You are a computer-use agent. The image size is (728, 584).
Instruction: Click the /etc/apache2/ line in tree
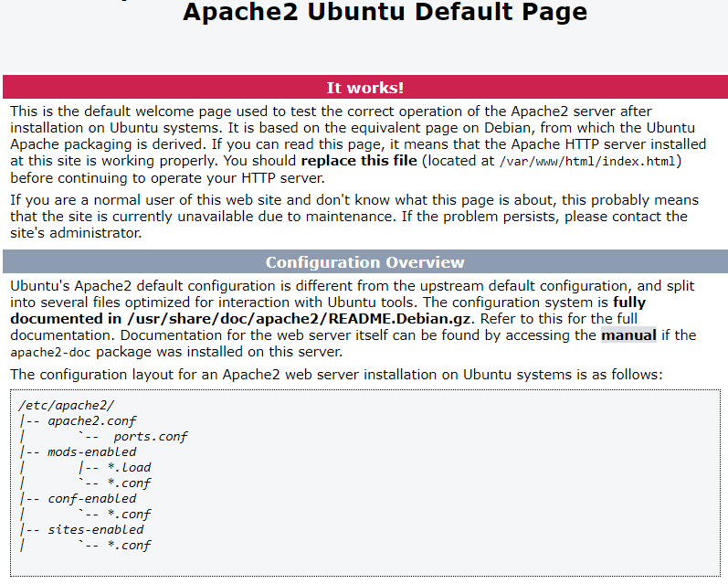pyautogui.click(x=66, y=405)
